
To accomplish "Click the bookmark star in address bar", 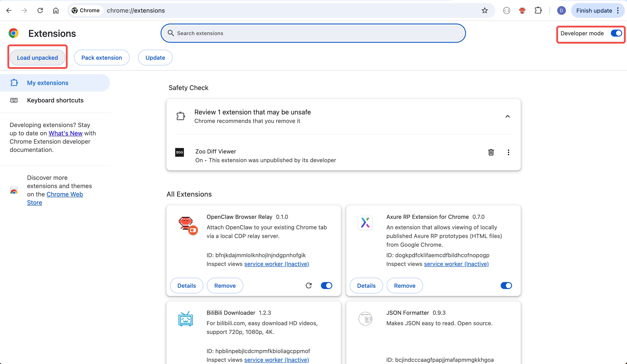I will pos(485,10).
